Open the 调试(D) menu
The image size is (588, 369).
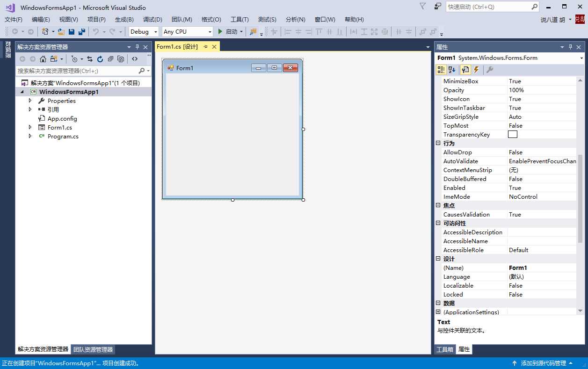pos(152,19)
